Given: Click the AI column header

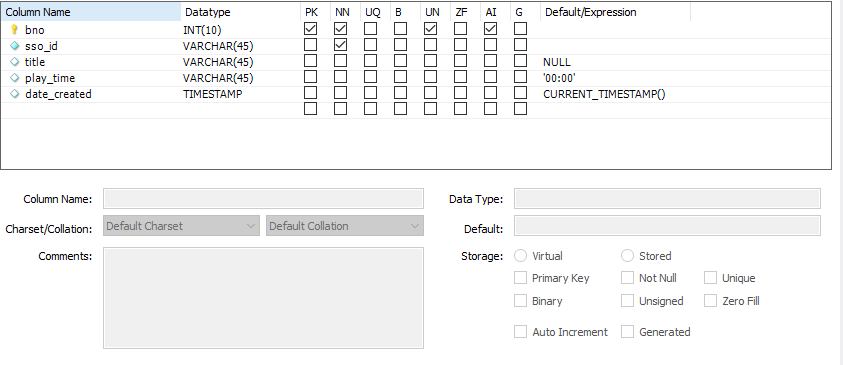Looking at the screenshot, I should pos(496,12).
